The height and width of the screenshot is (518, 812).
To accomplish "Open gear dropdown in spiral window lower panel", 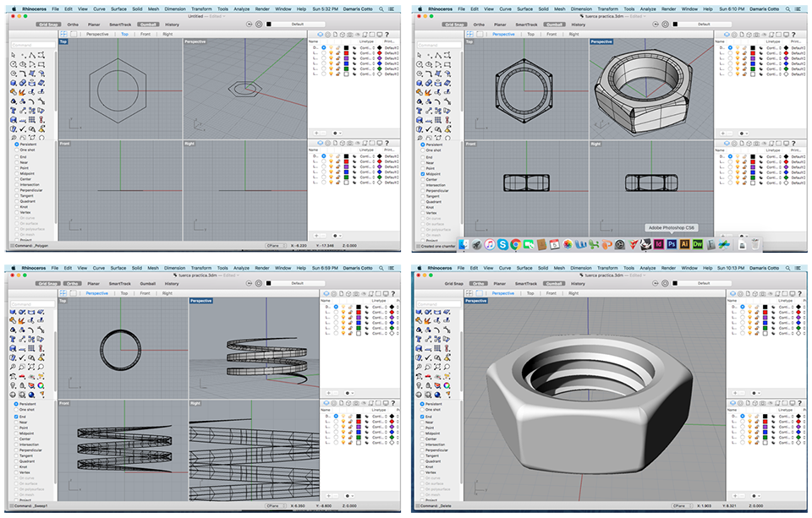I will pos(349,496).
